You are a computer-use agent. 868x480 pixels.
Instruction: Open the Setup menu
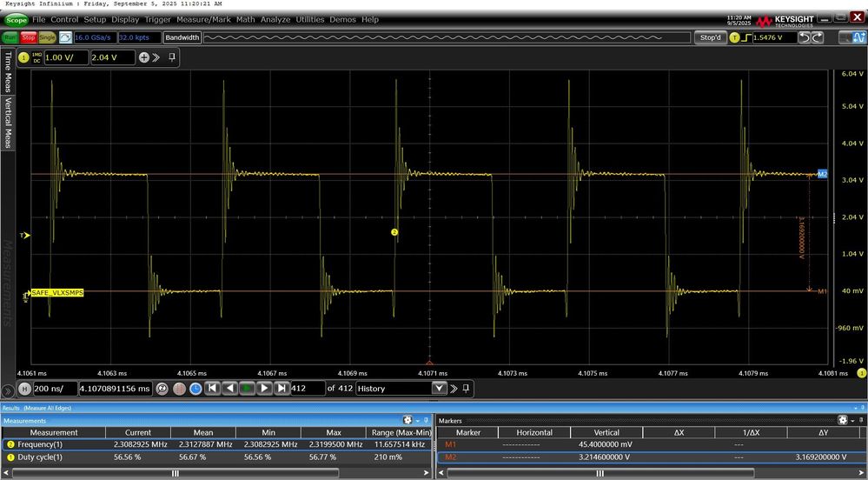pyautogui.click(x=95, y=19)
